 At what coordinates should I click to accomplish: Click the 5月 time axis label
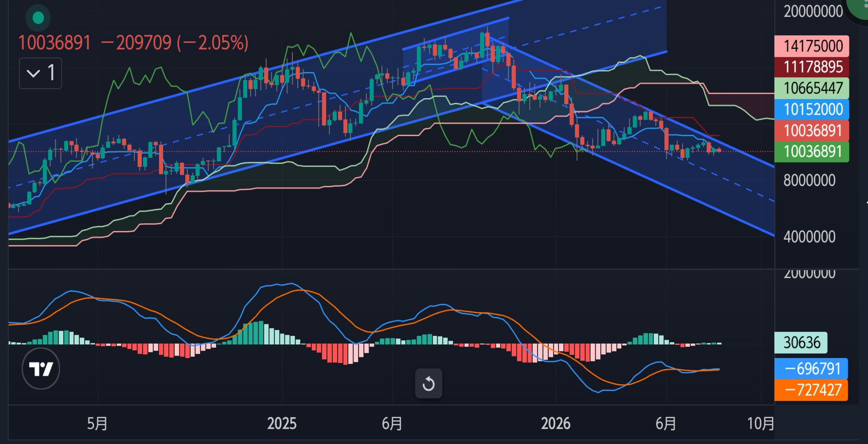[x=97, y=424]
